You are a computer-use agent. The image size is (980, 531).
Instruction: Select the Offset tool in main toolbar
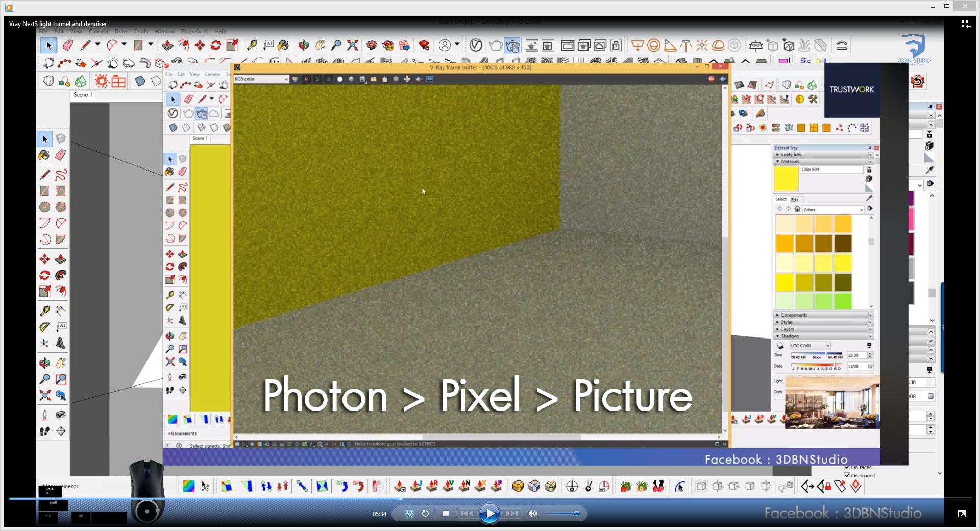pyautogui.click(x=184, y=45)
